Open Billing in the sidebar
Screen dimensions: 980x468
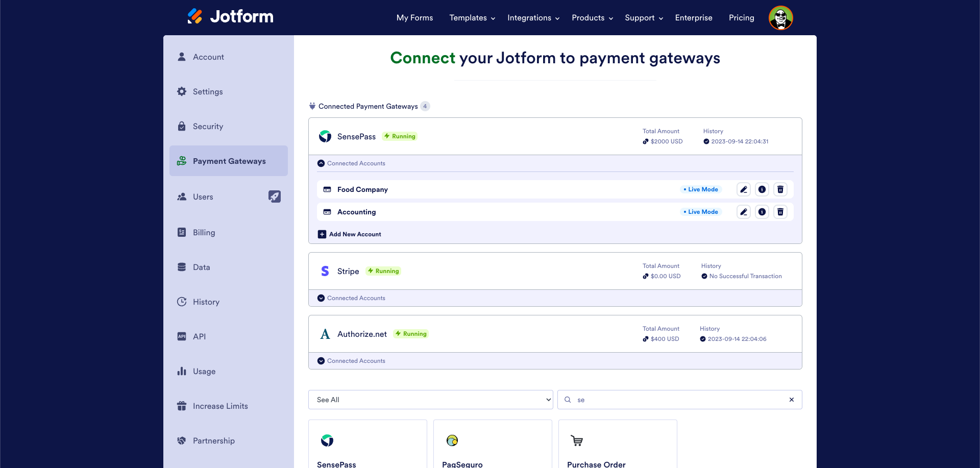229,232
